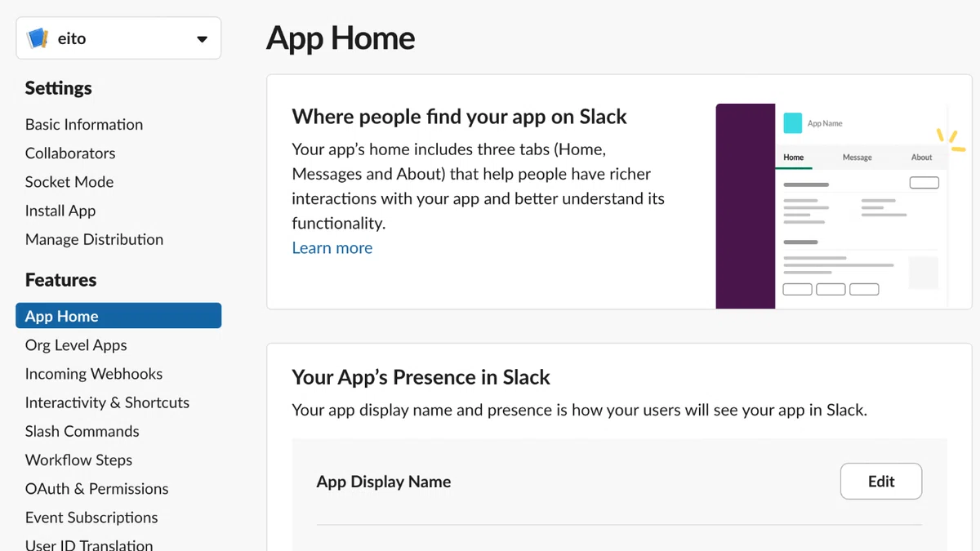Viewport: 980px width, 551px height.
Task: Open OAuth & Permissions
Action: [97, 488]
